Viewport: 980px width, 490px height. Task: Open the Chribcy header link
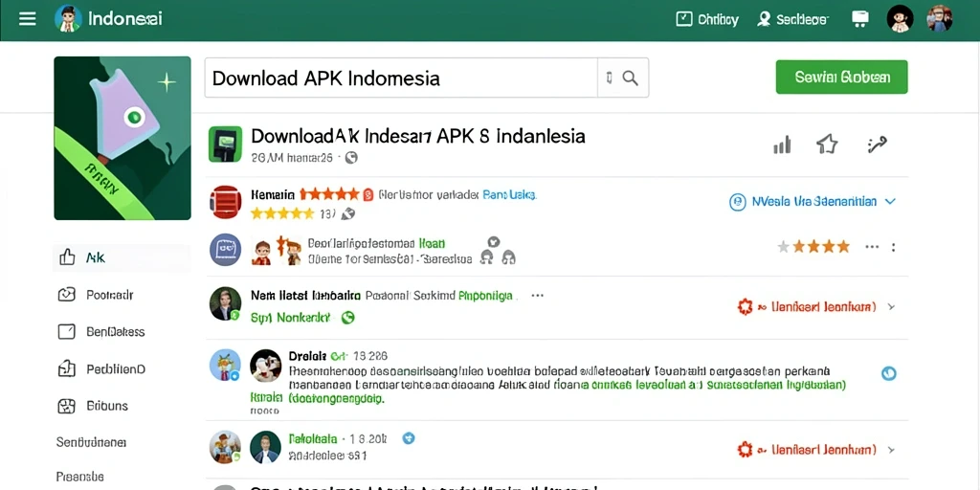point(707,19)
